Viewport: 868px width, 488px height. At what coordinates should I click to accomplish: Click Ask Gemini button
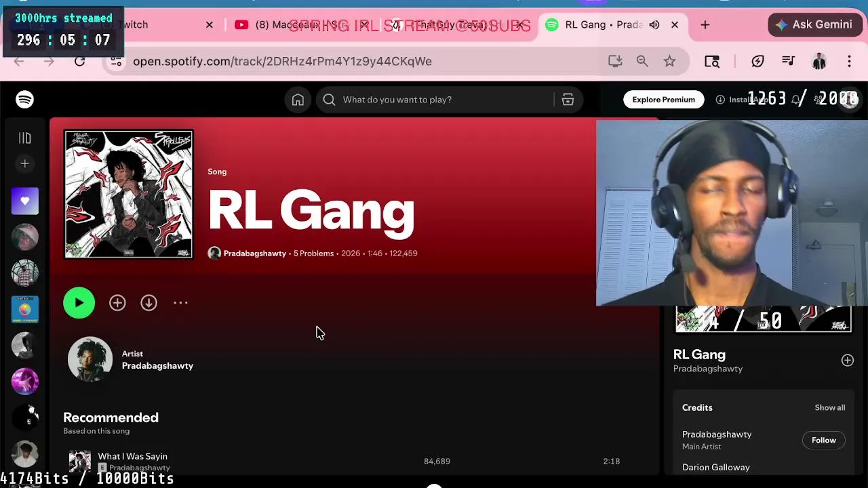814,24
